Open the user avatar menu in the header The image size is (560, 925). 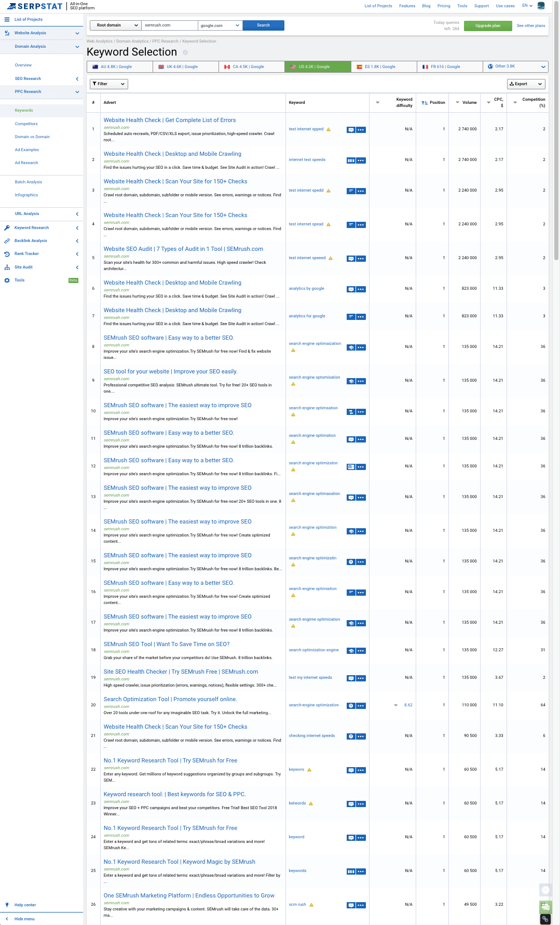pyautogui.click(x=541, y=6)
